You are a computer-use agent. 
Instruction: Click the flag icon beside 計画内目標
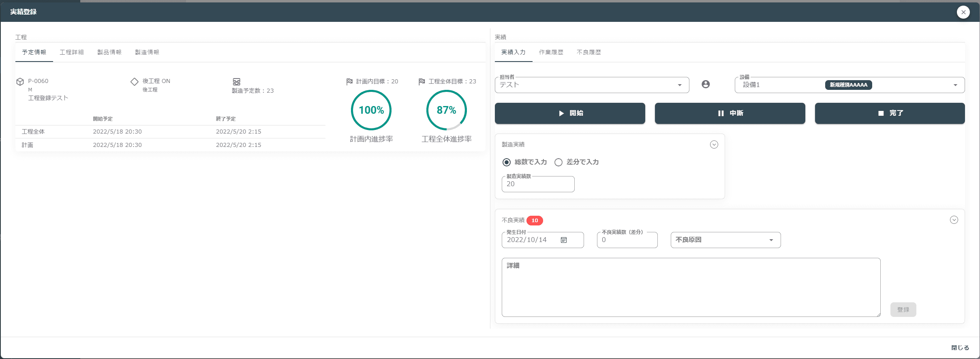point(349,82)
